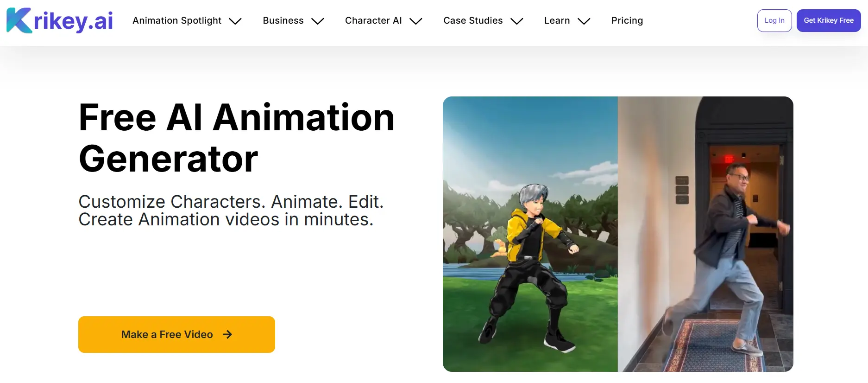This screenshot has height=383, width=868.
Task: Open the Business dropdown chevron
Action: (x=317, y=21)
